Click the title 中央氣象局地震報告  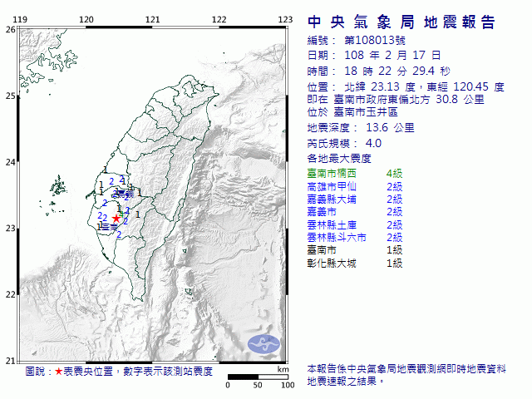(401, 22)
